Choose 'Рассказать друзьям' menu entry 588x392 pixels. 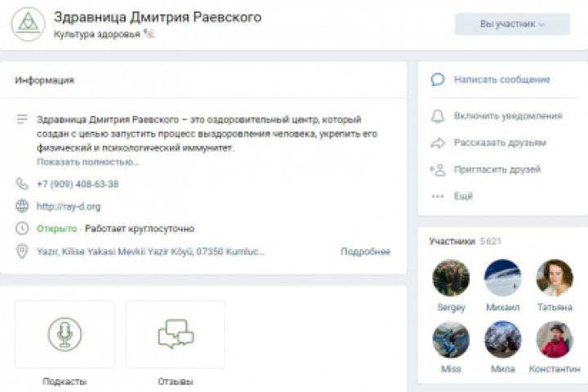tap(500, 143)
